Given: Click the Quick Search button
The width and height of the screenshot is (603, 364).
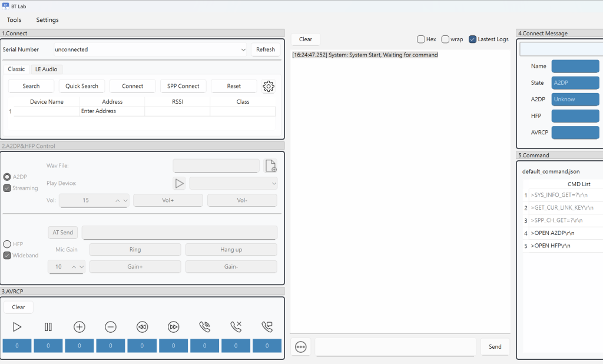Looking at the screenshot, I should coord(82,87).
